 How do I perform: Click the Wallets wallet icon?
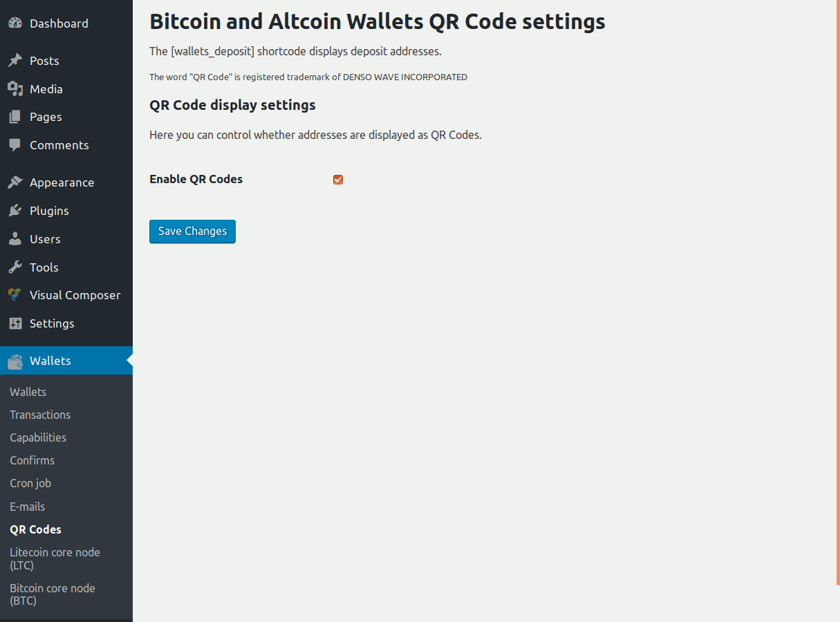[15, 361]
